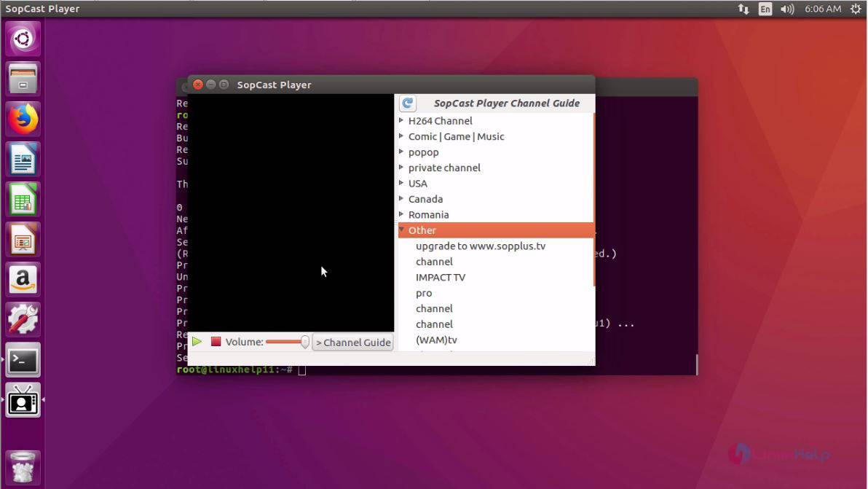Open the sound volume indicator menu
This screenshot has width=868, height=489.
click(787, 9)
